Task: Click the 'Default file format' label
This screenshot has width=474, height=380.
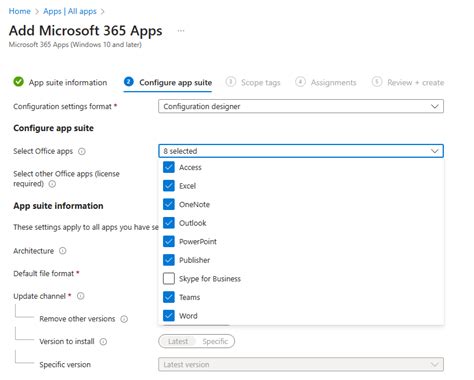Action: [43, 274]
